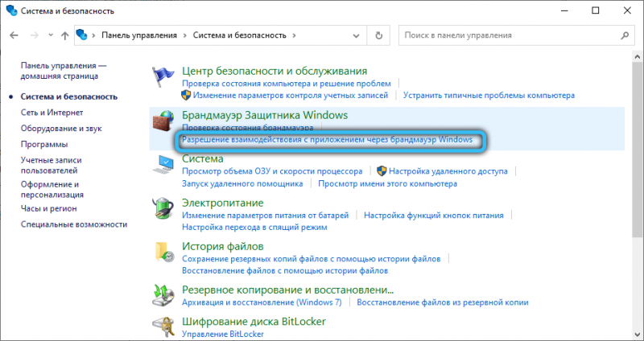Click Проверка состояния компьютера и решение проблем
Screen dimensions: 644x341
click(x=287, y=84)
